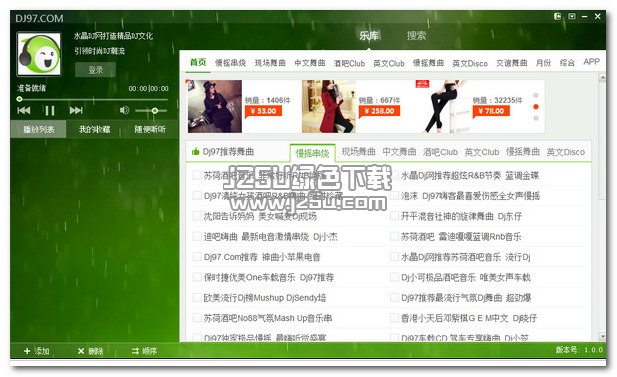
Task: Select the top-row 现场舞曲 category
Action: pyautogui.click(x=270, y=63)
